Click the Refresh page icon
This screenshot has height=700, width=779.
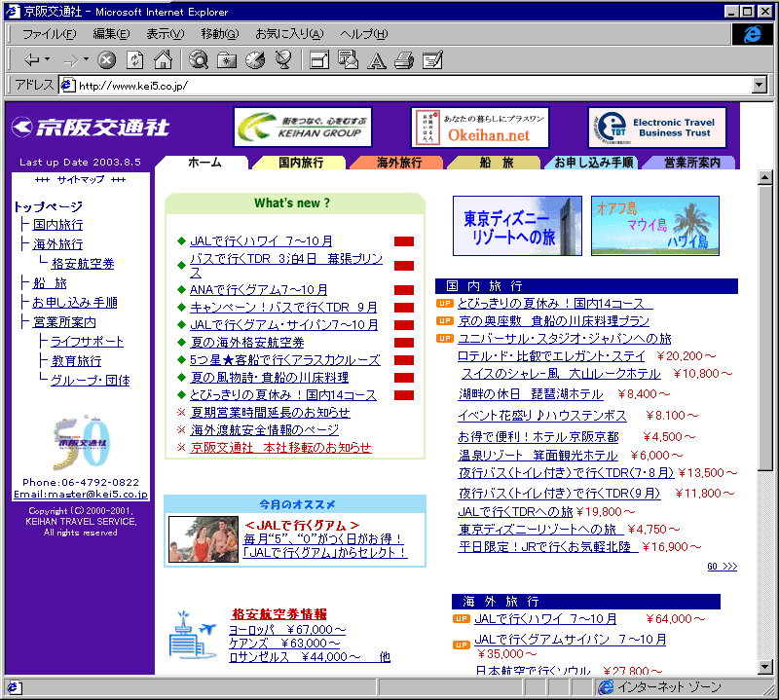point(134,60)
